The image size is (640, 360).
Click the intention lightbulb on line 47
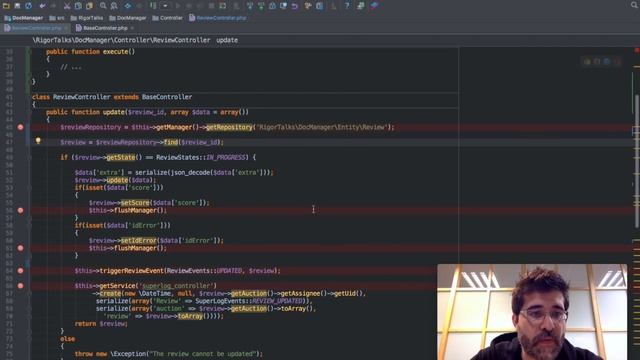[x=38, y=141]
